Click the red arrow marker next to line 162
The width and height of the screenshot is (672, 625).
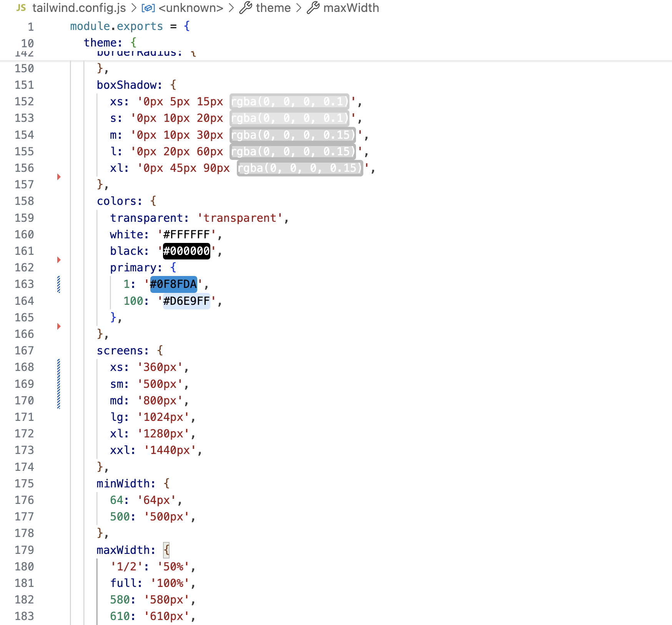[58, 260]
